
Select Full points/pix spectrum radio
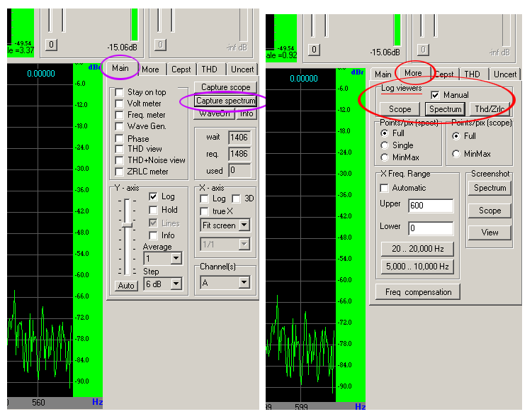(x=385, y=133)
